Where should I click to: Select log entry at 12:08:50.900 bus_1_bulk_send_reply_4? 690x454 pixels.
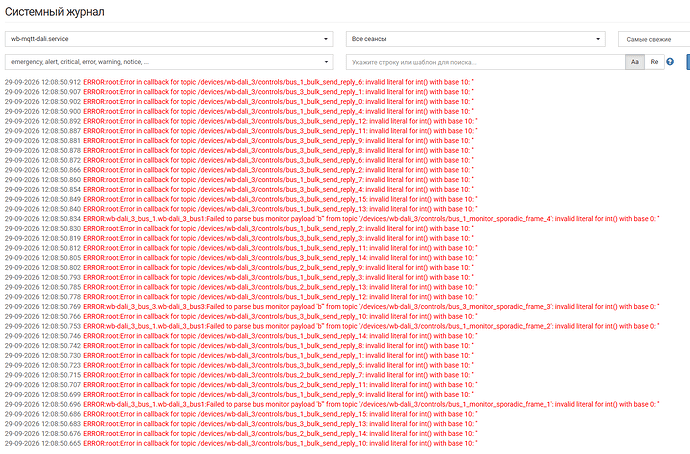point(239,111)
